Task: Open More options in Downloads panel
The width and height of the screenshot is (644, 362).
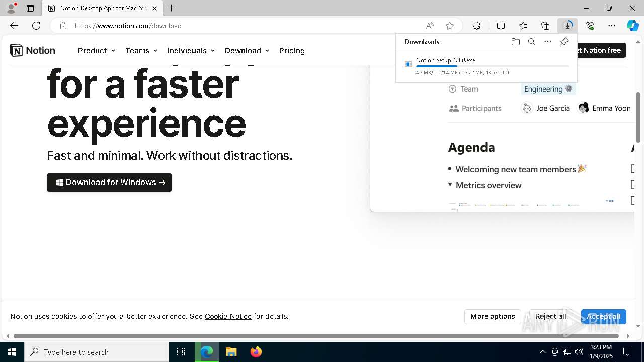Action: [x=548, y=42]
